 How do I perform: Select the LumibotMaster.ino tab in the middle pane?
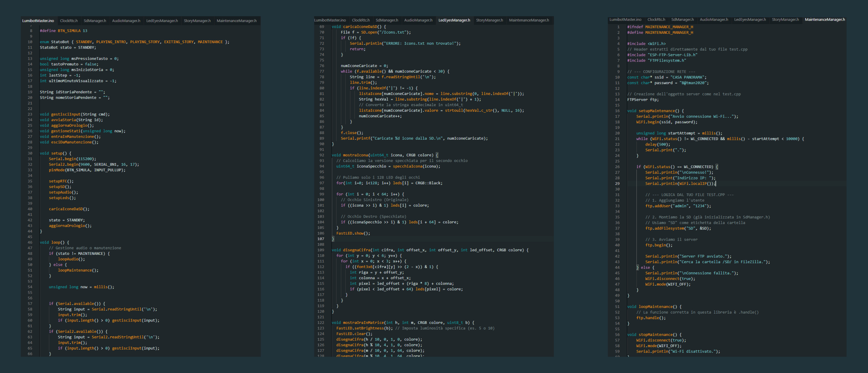[330, 20]
